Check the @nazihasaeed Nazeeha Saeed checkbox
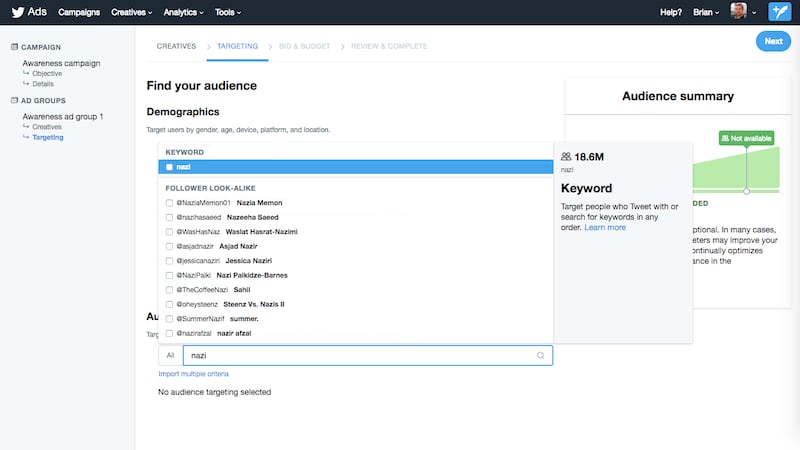The height and width of the screenshot is (450, 800). 169,217
